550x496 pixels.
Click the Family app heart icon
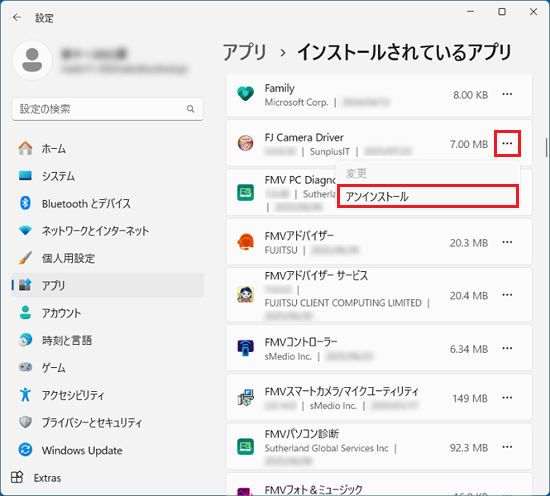click(246, 94)
